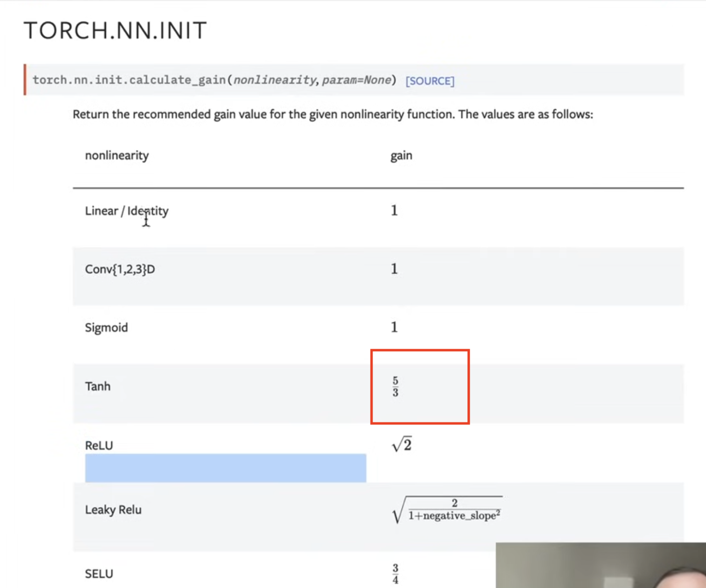Viewport: 706px width, 588px height.
Task: Select the 'Sigmoid' table cell
Action: (x=106, y=327)
